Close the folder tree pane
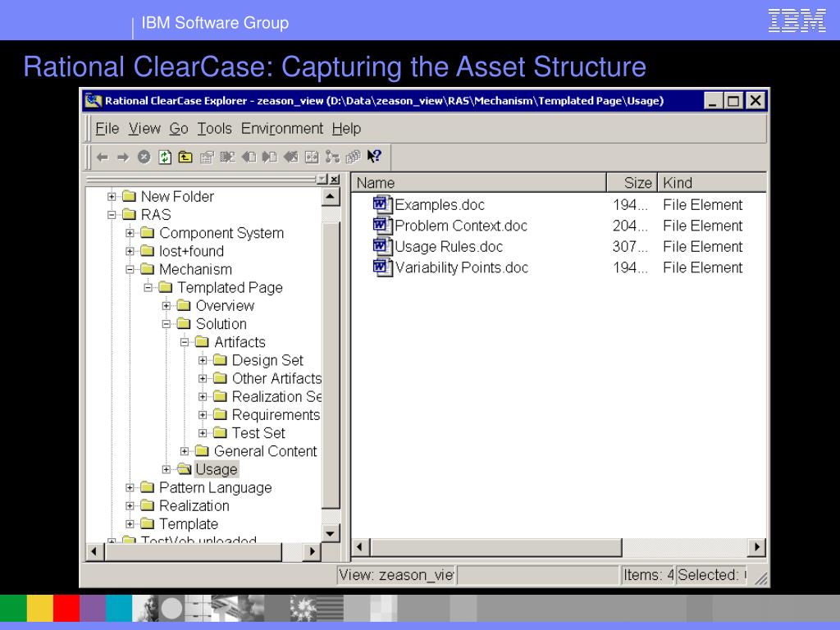The width and height of the screenshot is (840, 630). tap(335, 180)
